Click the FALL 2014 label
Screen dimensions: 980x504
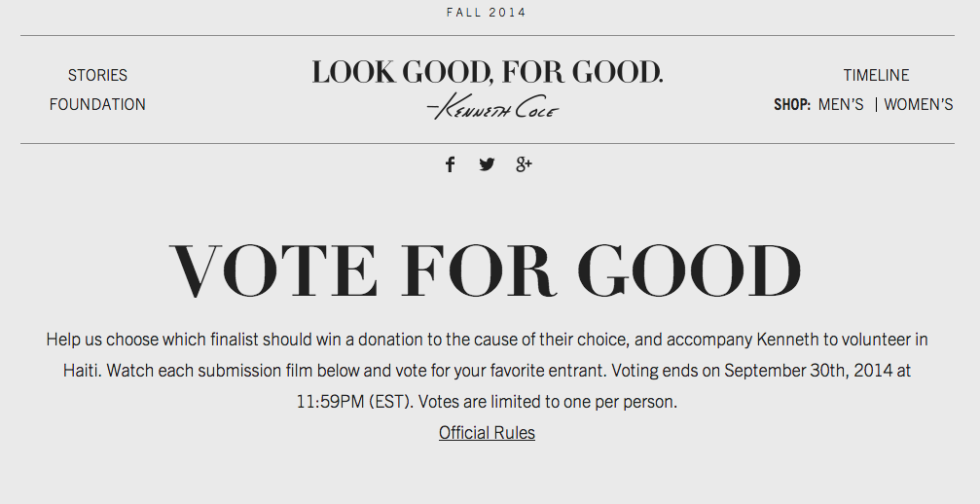[487, 13]
